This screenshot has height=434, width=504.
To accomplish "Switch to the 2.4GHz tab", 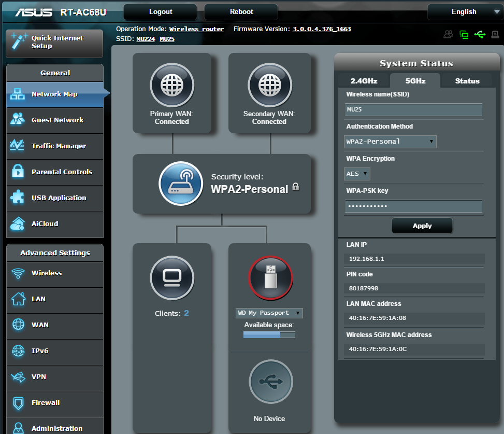I will (364, 81).
